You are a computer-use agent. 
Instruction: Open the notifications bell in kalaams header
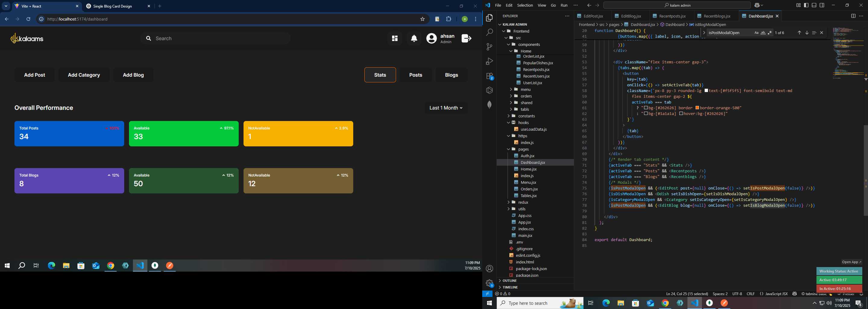(x=414, y=38)
